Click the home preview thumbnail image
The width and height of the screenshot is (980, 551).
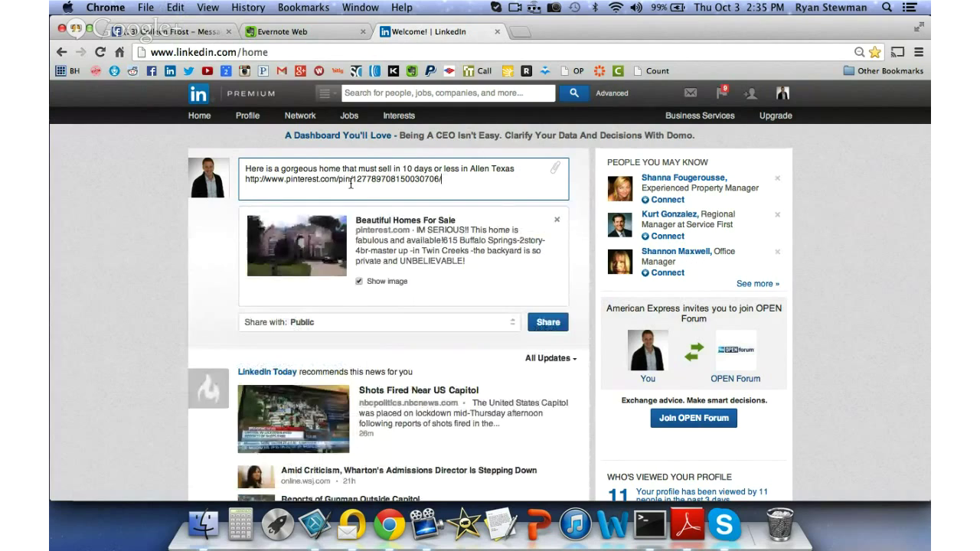tap(297, 246)
